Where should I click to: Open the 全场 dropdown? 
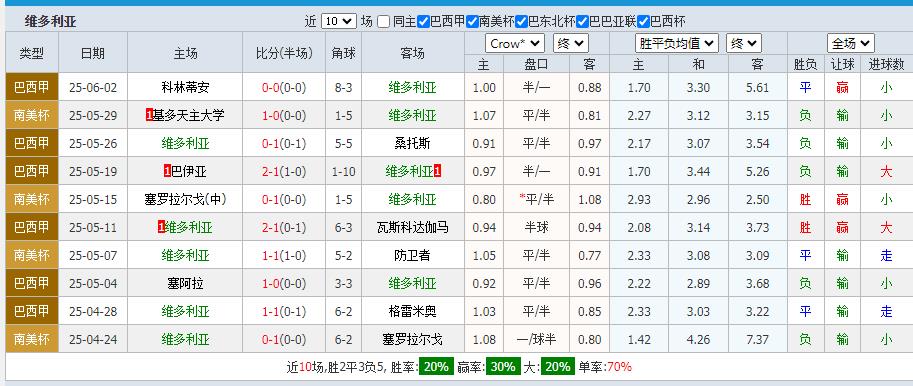tap(851, 44)
